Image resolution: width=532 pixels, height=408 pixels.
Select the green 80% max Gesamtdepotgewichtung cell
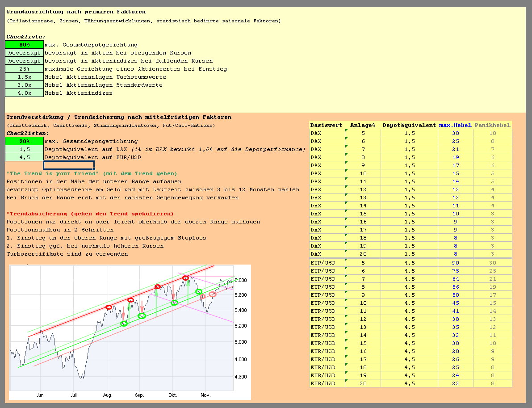click(24, 44)
